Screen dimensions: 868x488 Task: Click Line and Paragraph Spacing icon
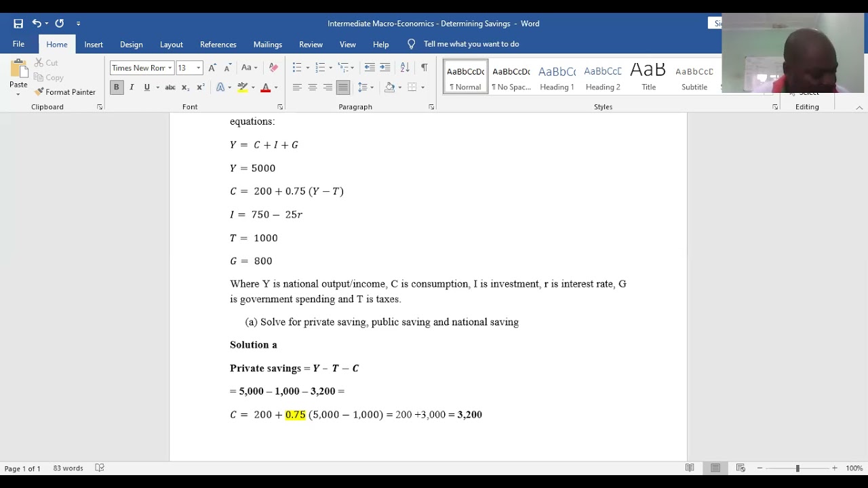(x=363, y=87)
